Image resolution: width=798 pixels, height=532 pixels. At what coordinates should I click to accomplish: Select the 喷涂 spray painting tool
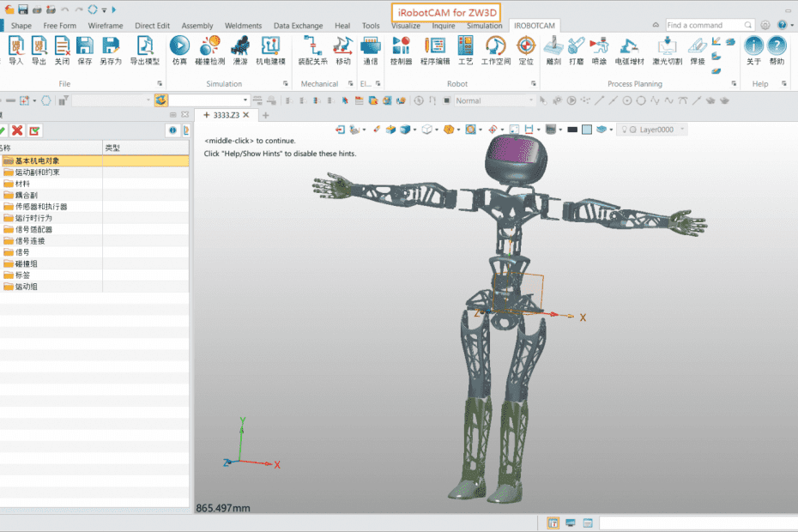(x=599, y=45)
